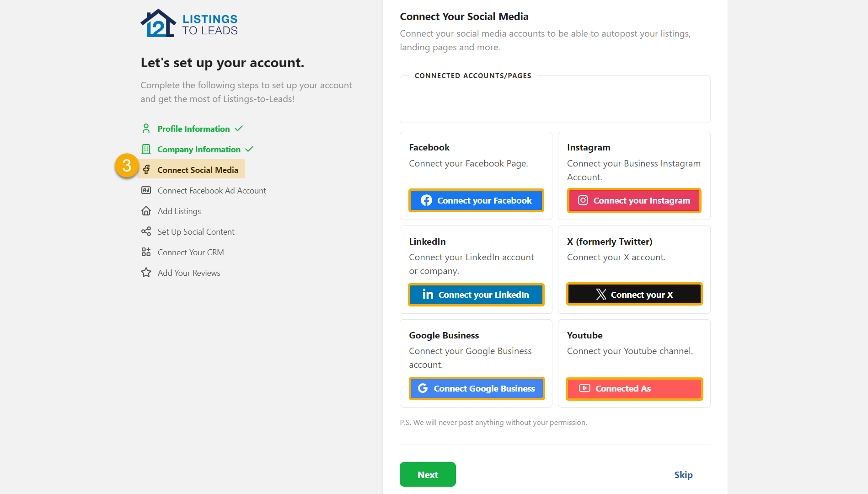Click the building icon beside Company Information
This screenshot has width=868, height=494.
[146, 149]
